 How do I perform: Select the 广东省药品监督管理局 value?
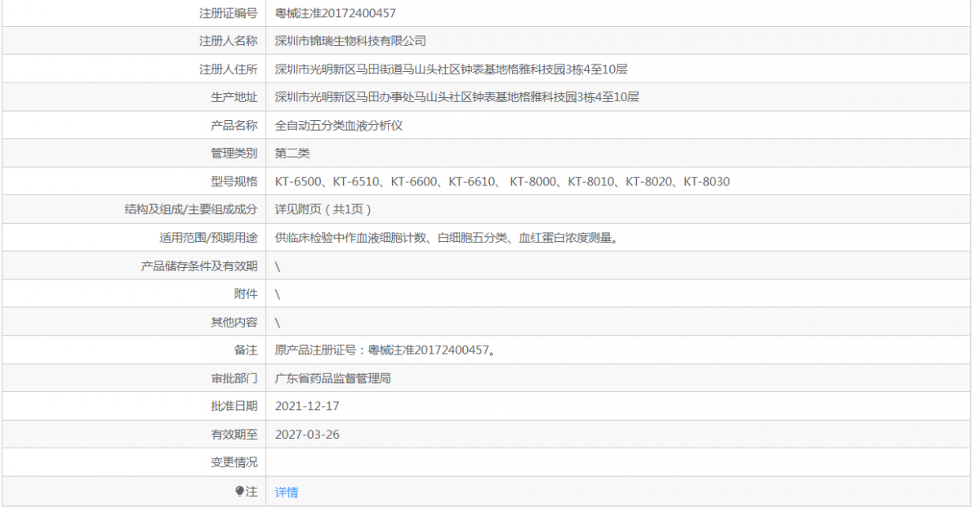333,378
